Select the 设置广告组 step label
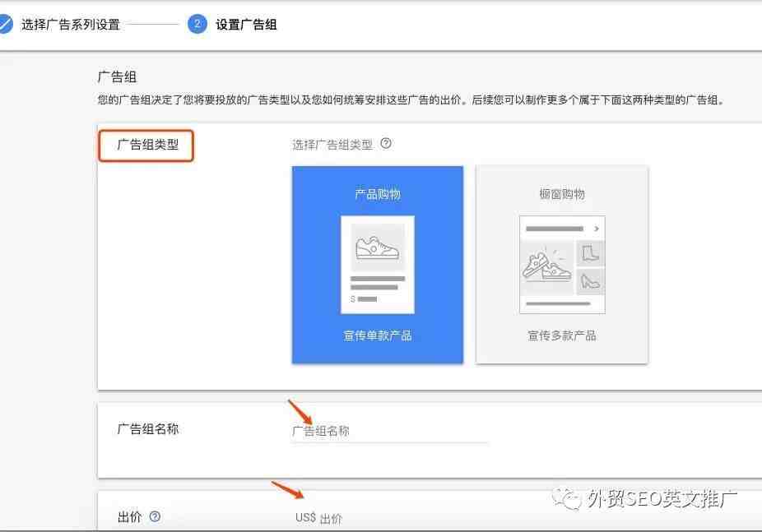 (x=246, y=25)
